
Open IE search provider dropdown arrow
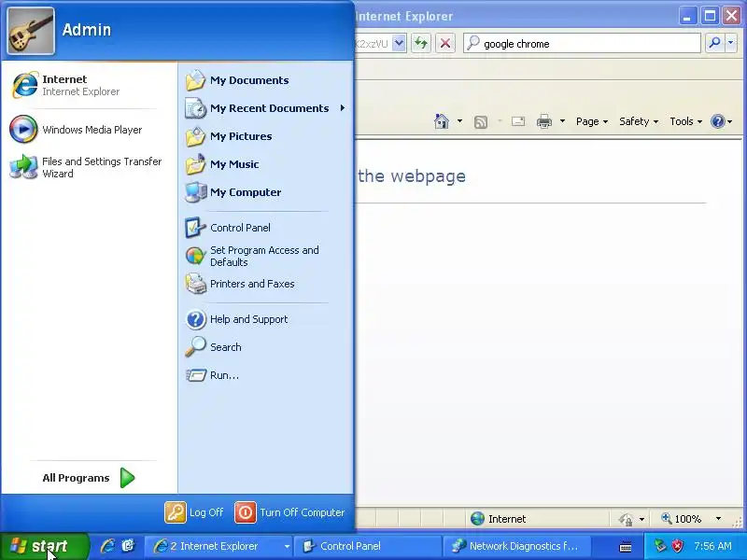point(731,43)
